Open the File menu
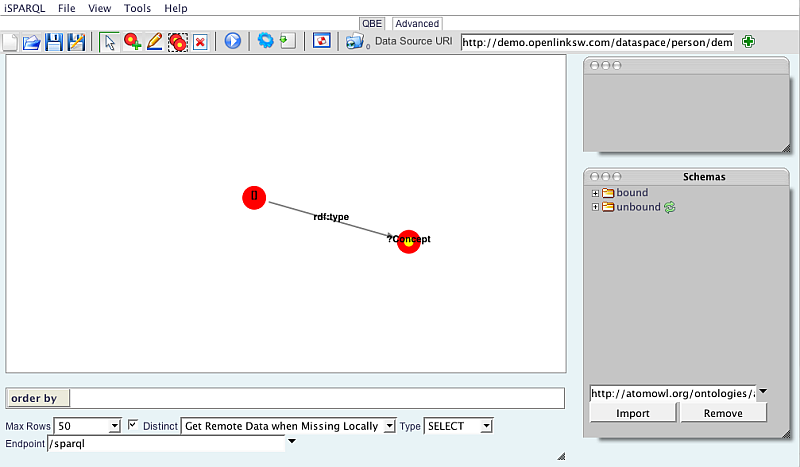Viewport: 800px width, 467px height. tap(67, 8)
